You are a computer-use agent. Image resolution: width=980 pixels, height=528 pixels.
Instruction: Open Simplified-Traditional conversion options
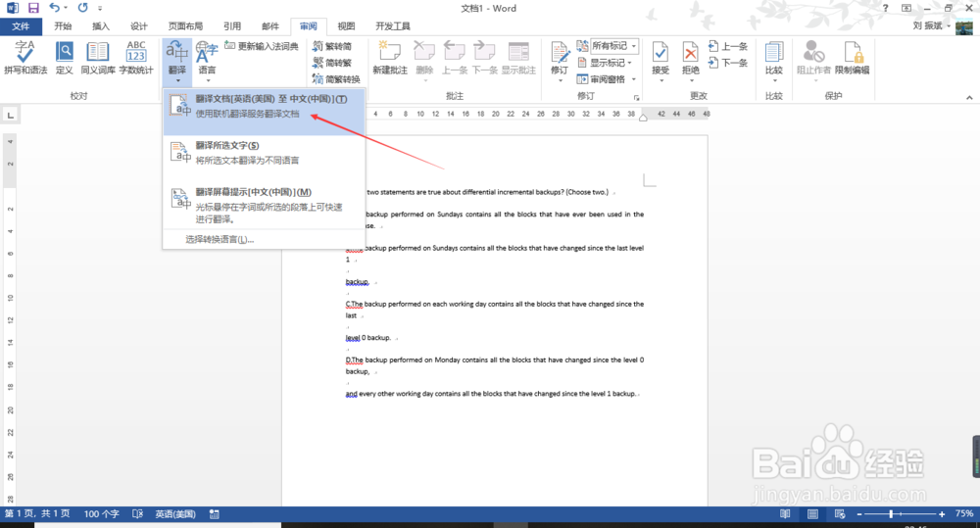coord(336,79)
